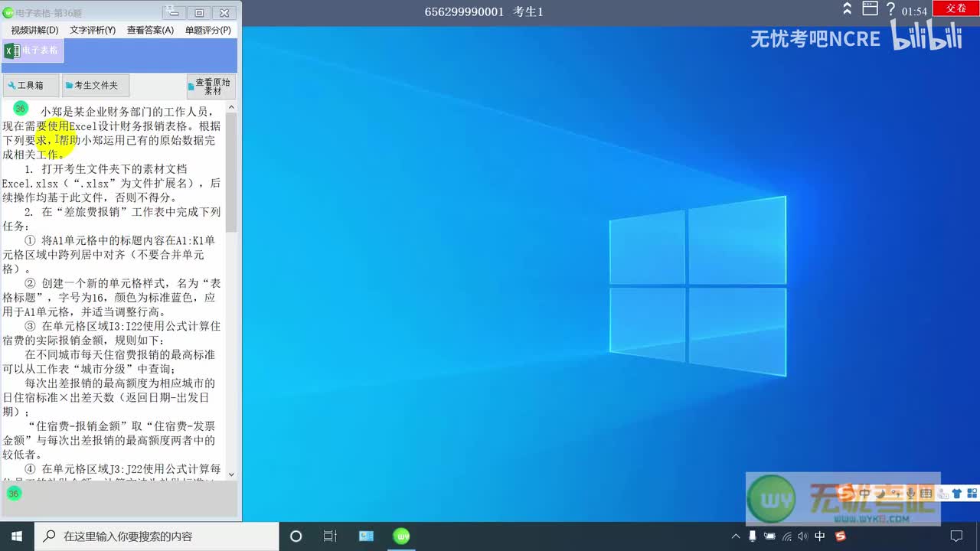Viewport: 980px width, 551px height.
Task: Open the 单题评分(P) menu
Action: (208, 30)
